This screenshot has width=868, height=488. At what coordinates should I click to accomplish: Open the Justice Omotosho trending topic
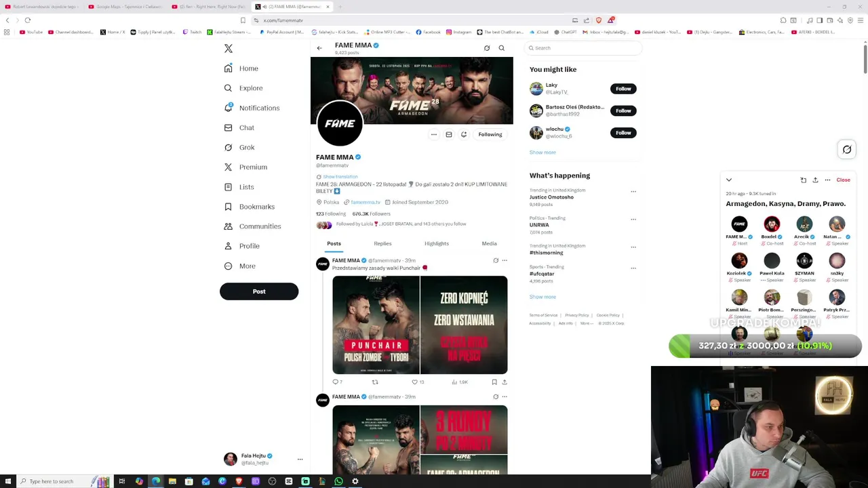[x=551, y=197]
